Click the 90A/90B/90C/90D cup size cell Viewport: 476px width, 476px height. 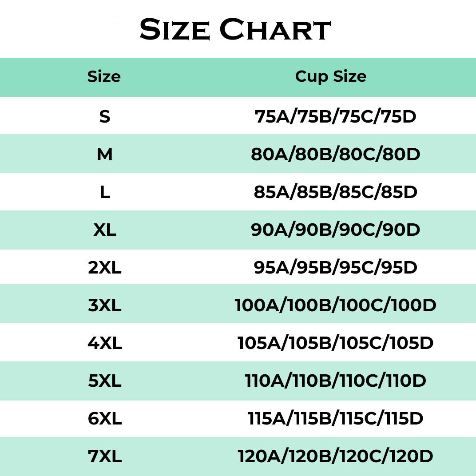(x=335, y=230)
